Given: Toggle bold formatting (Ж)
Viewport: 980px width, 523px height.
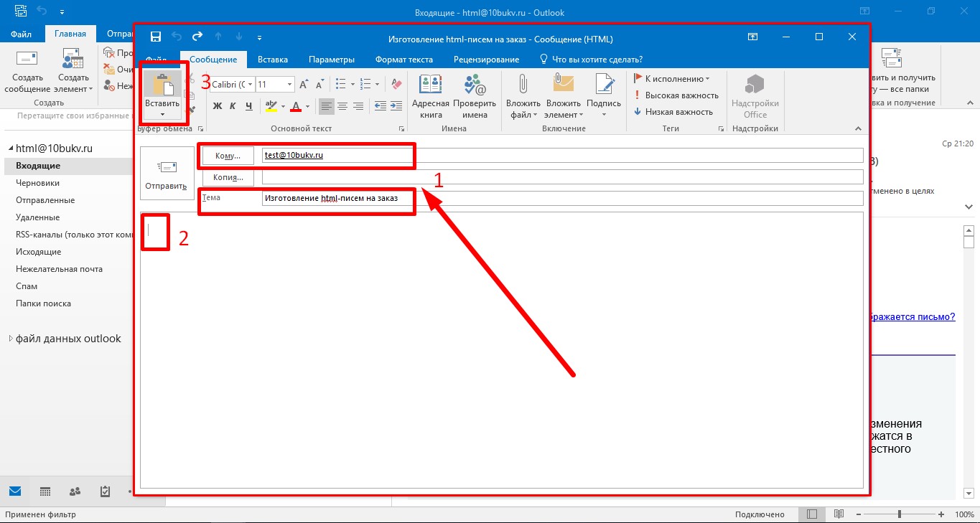Looking at the screenshot, I should pyautogui.click(x=218, y=106).
